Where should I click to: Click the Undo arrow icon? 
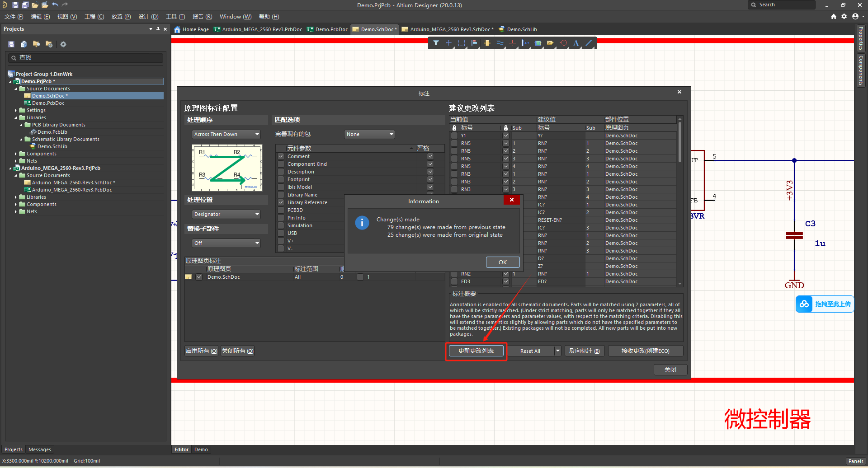click(x=55, y=5)
